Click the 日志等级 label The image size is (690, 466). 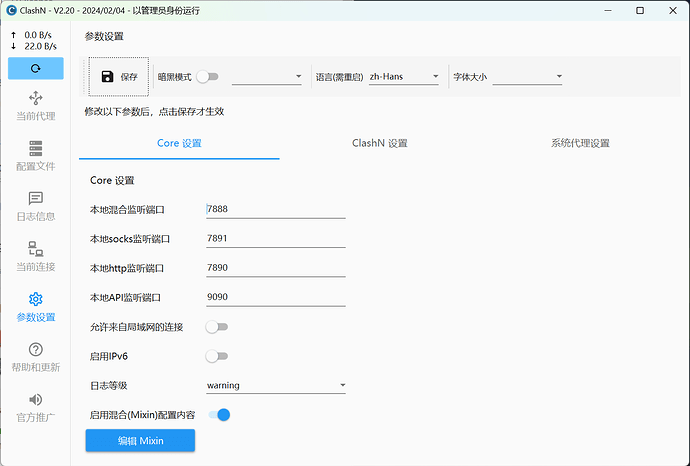[x=109, y=386]
